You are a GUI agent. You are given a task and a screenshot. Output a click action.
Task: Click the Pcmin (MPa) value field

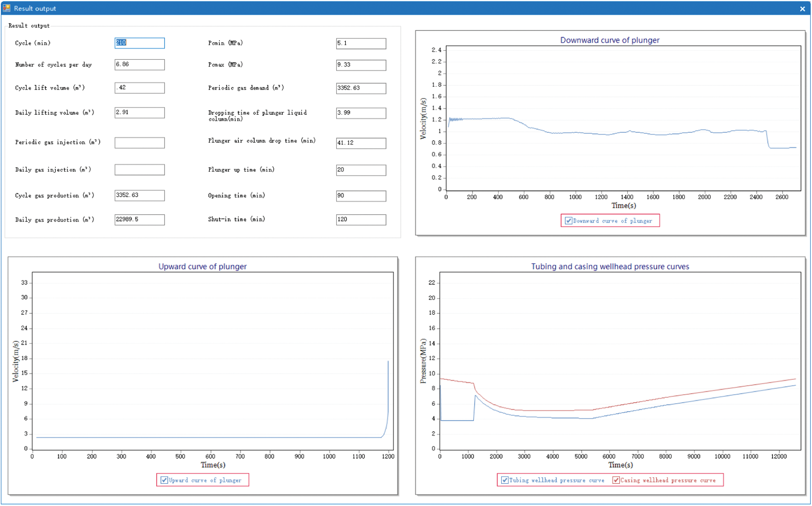[361, 44]
